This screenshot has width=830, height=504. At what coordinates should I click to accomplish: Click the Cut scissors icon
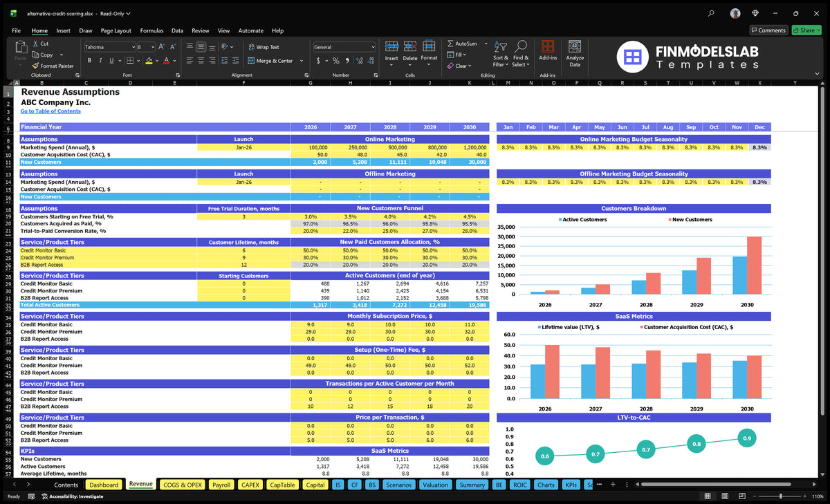point(35,44)
